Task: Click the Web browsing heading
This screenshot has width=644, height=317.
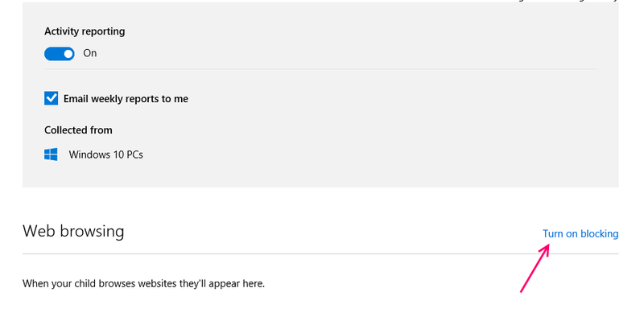Action: (x=73, y=231)
